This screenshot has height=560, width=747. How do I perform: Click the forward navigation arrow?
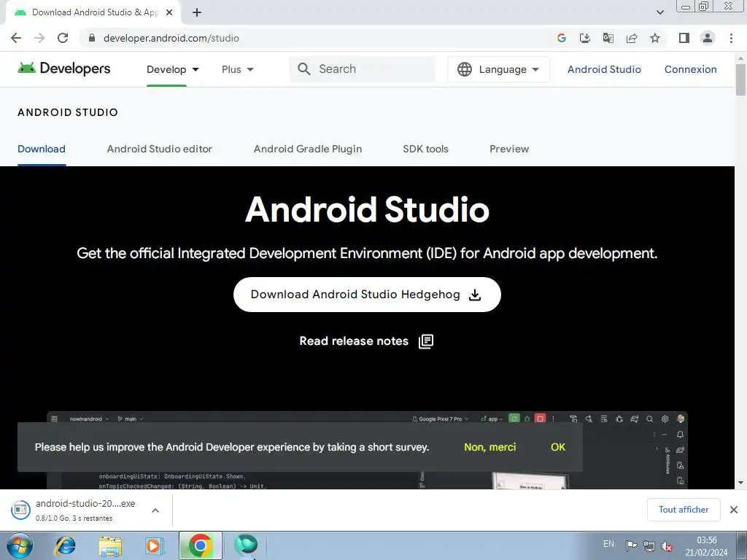(39, 38)
